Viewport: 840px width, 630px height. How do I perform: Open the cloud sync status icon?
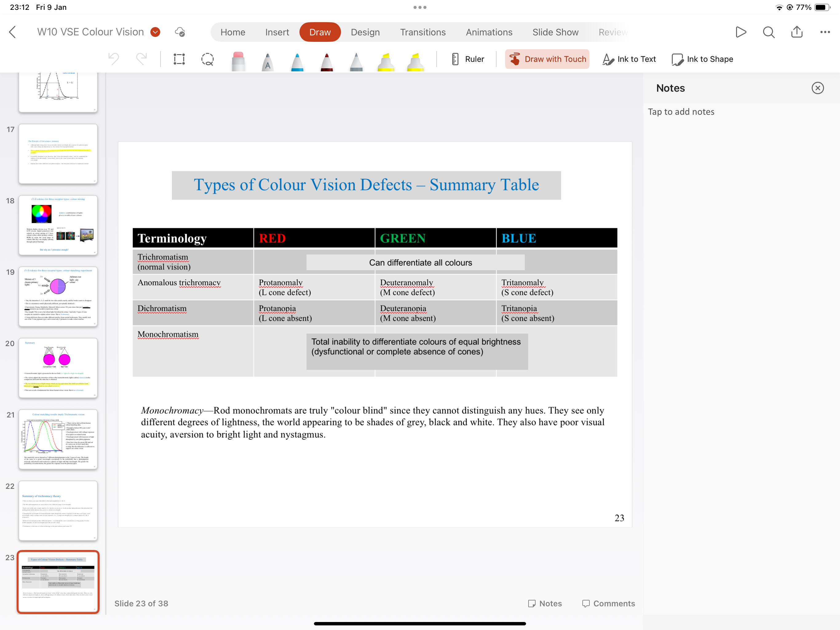point(180,32)
